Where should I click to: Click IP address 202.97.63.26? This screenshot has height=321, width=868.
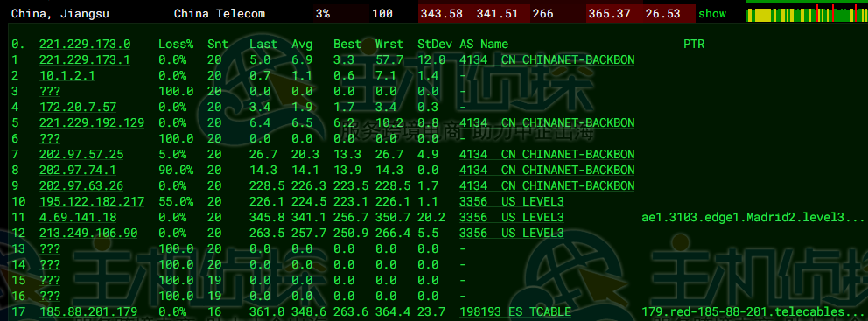tap(81, 185)
